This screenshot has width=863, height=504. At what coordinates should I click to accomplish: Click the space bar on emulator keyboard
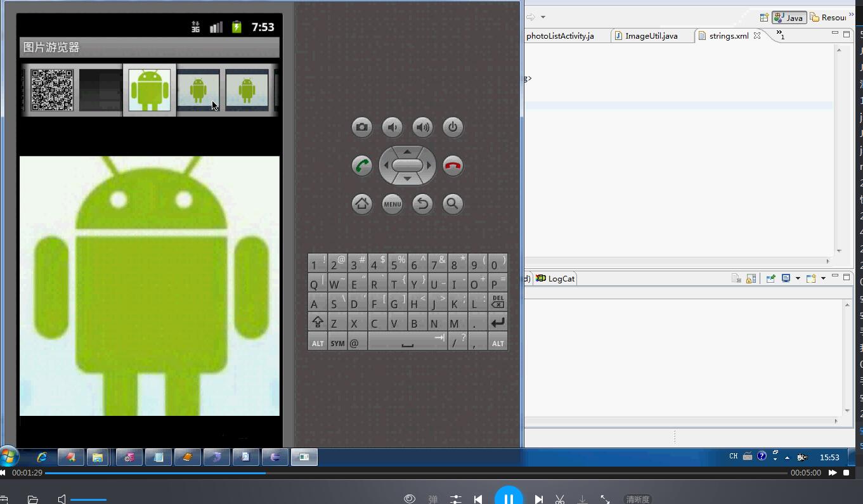[x=407, y=342]
